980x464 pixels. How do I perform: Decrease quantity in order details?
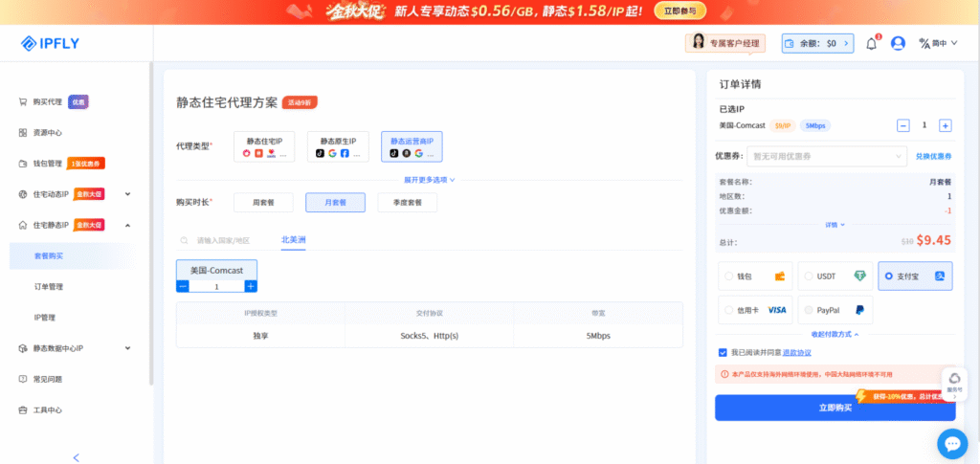click(x=903, y=125)
